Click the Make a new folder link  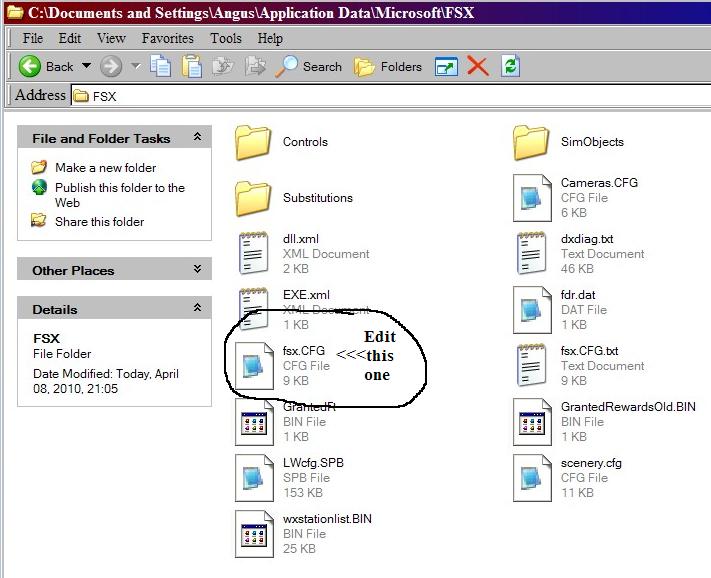(x=105, y=168)
